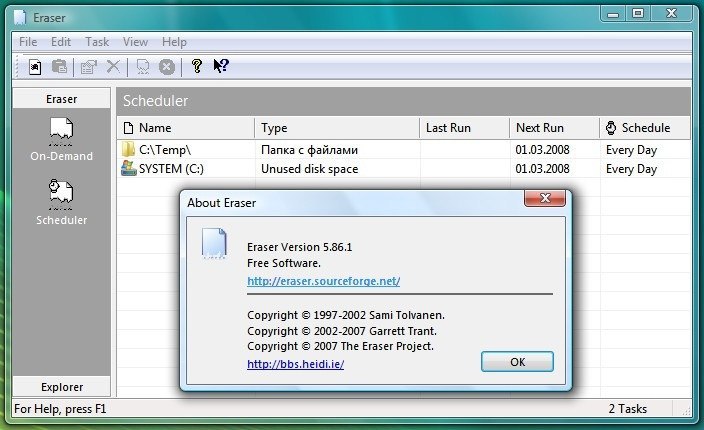This screenshot has height=430, width=704.
Task: Click the "Free Software." text
Action: point(284,263)
